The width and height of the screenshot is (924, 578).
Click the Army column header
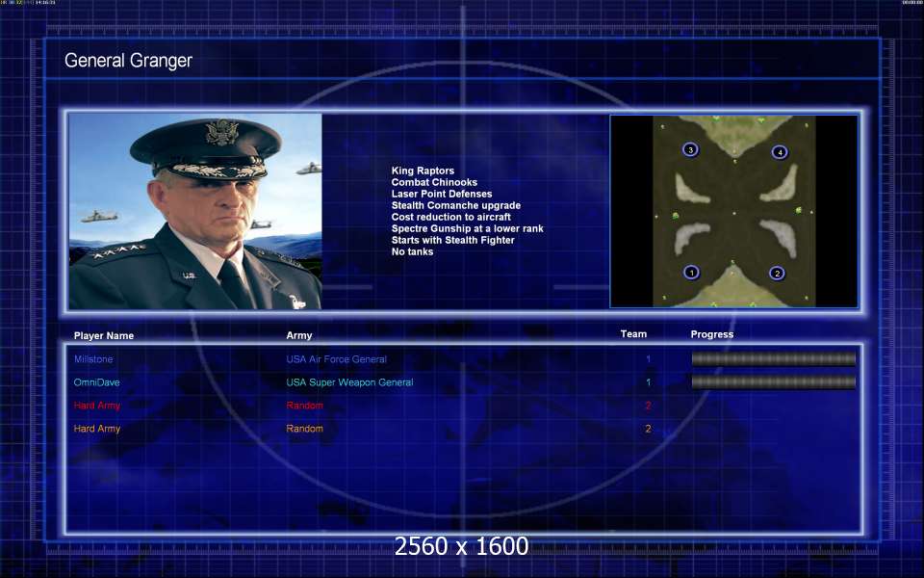coord(298,335)
